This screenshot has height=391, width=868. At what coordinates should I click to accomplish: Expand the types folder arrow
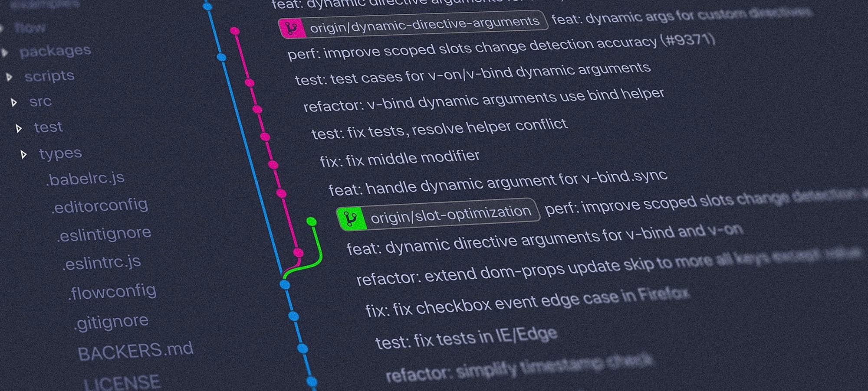[x=24, y=154]
